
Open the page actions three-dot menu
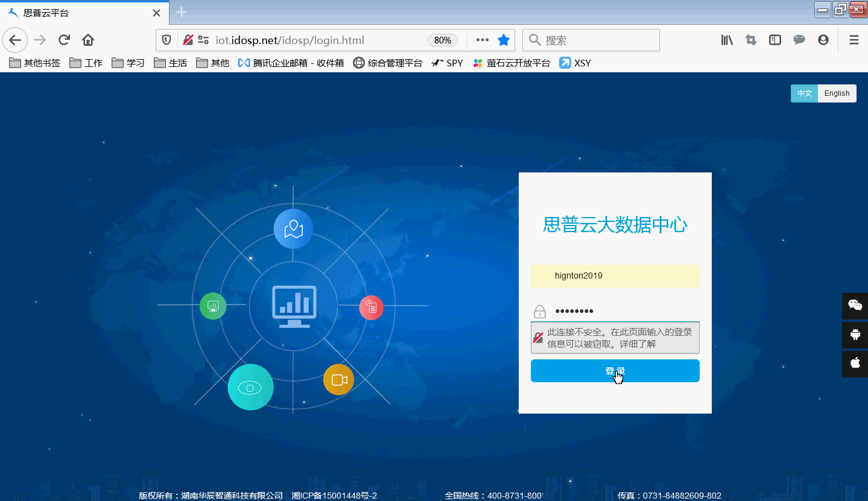click(482, 40)
